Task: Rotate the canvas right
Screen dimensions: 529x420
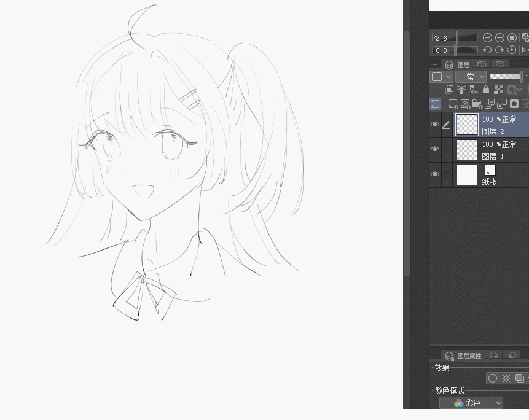Action: point(500,50)
